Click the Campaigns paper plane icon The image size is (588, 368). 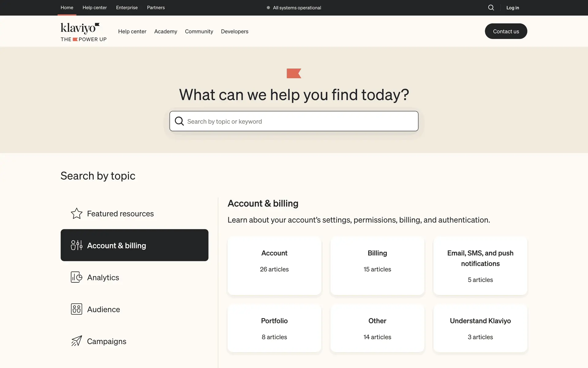(77, 341)
